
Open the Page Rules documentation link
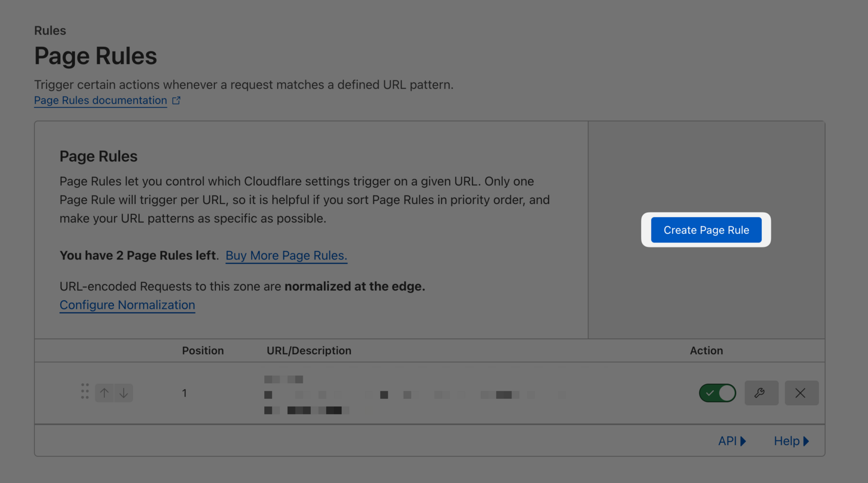(x=100, y=100)
